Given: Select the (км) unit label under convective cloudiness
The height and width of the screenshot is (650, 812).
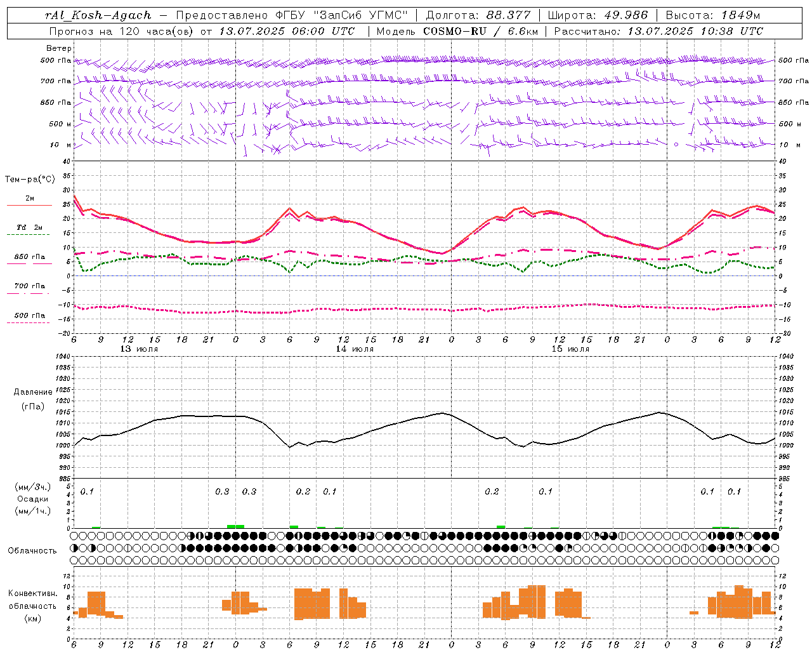Looking at the screenshot, I should click(32, 618).
